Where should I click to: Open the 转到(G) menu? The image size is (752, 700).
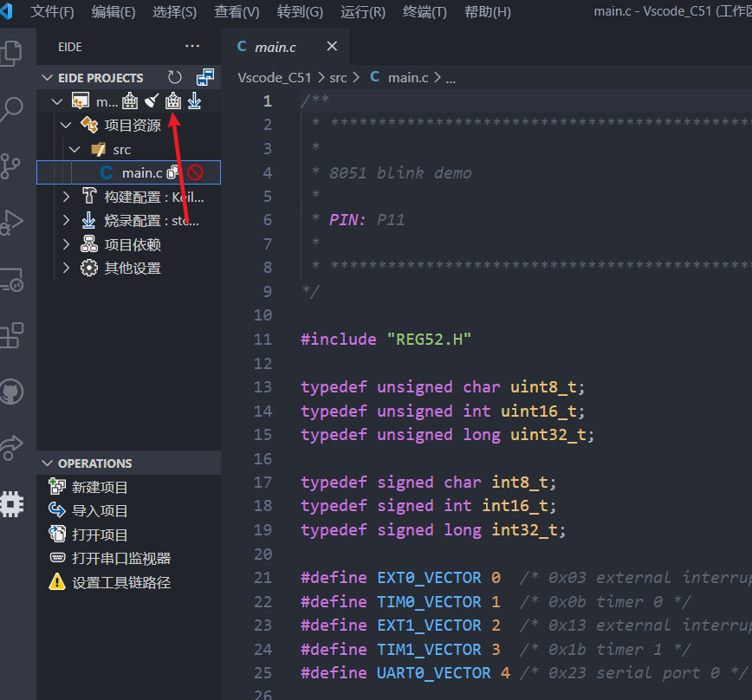[x=300, y=11]
